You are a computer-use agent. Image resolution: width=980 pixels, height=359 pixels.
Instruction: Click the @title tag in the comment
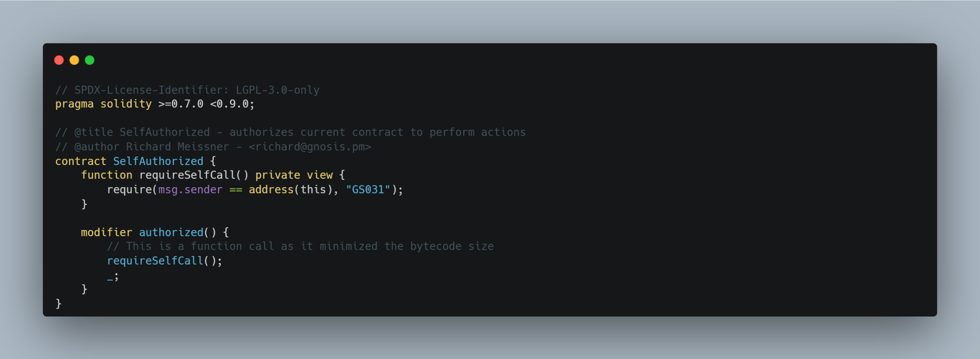tap(94, 132)
